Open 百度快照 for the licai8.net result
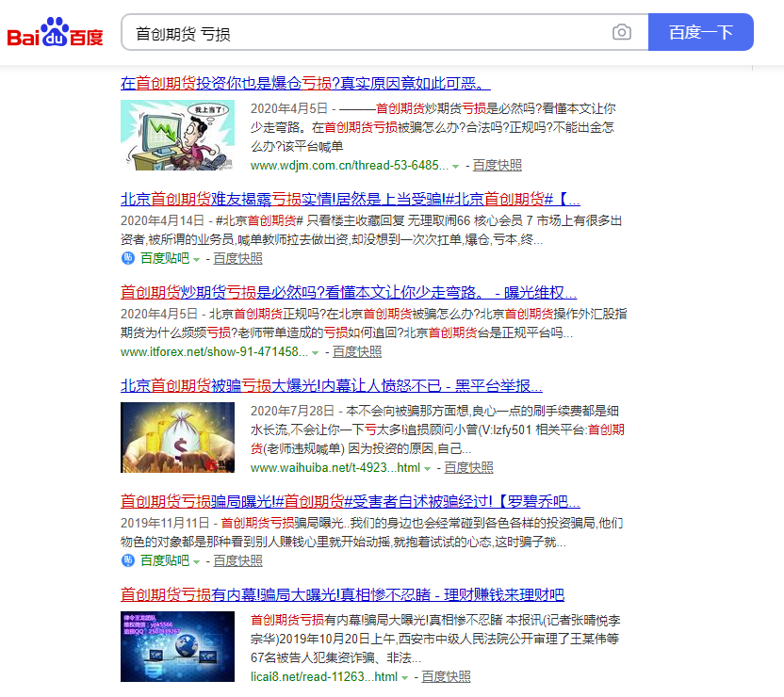The width and height of the screenshot is (784, 697). click(x=446, y=676)
